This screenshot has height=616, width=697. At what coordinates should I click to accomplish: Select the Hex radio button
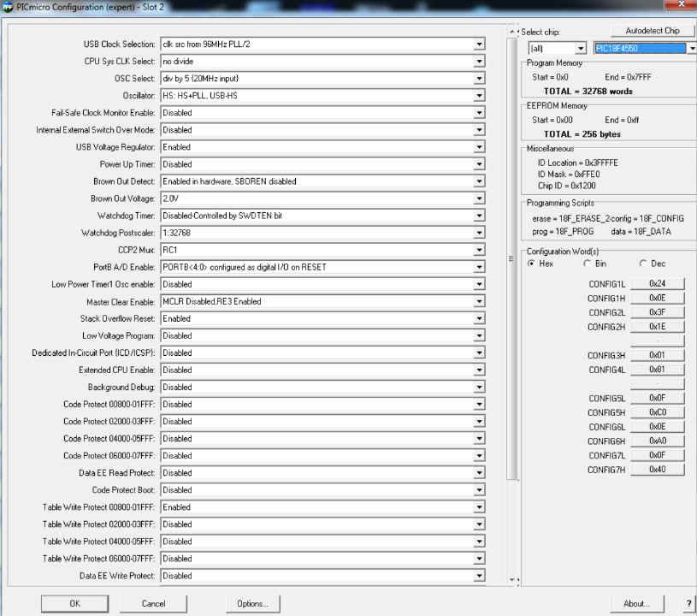click(531, 264)
